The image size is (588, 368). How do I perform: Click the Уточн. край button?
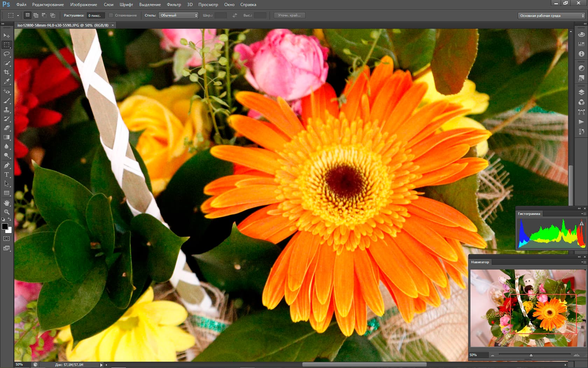coord(289,15)
